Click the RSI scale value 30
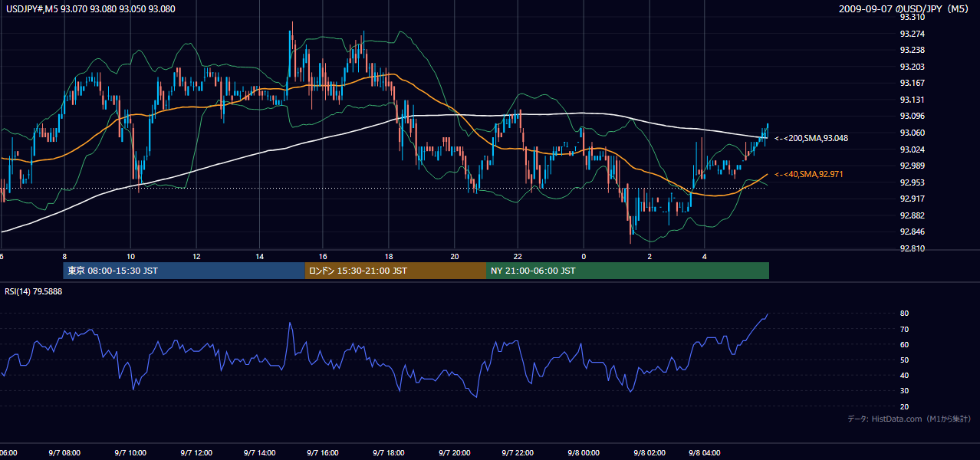Screen dimensions: 980x460 click(x=905, y=391)
